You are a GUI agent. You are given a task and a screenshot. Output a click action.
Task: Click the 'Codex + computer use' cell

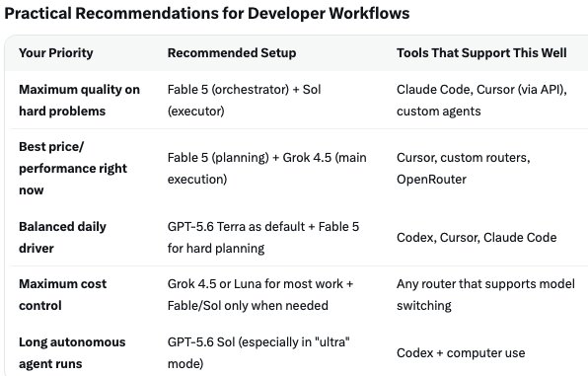pyautogui.click(x=461, y=352)
